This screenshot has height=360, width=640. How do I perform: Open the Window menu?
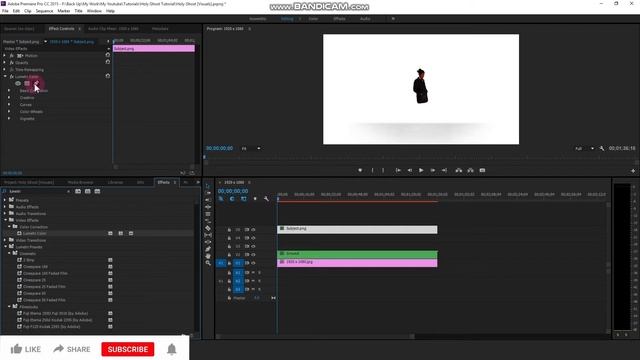94,11
